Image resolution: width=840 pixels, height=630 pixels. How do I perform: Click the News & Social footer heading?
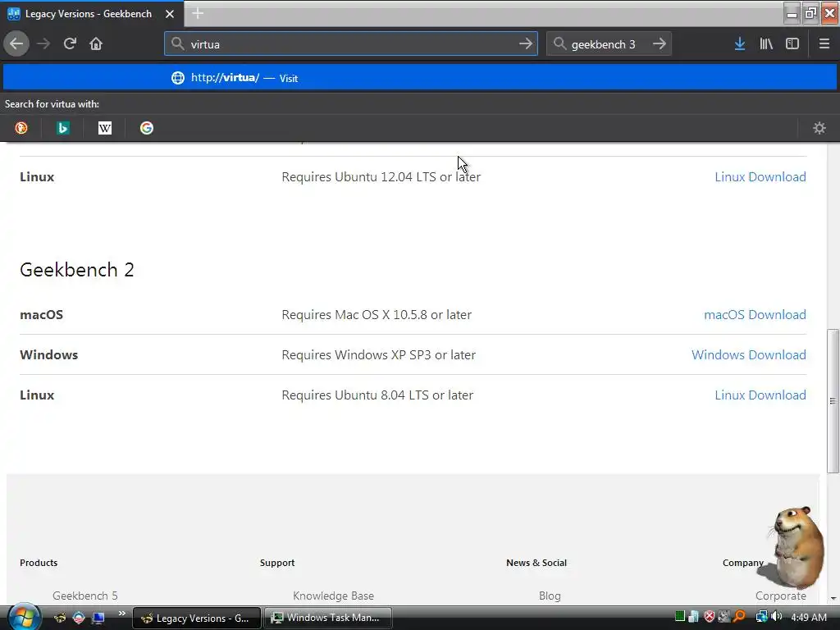(x=536, y=563)
